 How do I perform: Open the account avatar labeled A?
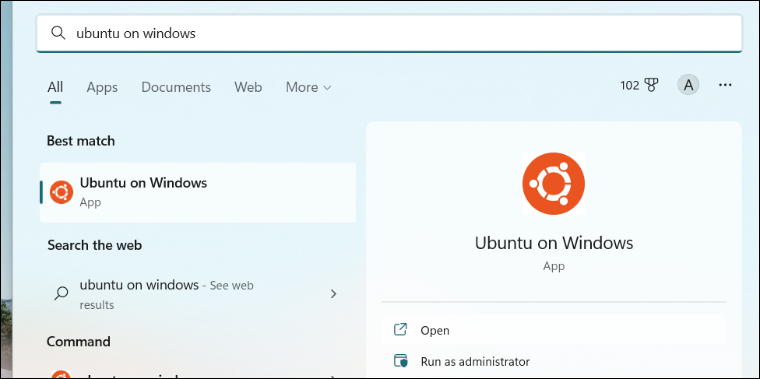click(x=688, y=86)
